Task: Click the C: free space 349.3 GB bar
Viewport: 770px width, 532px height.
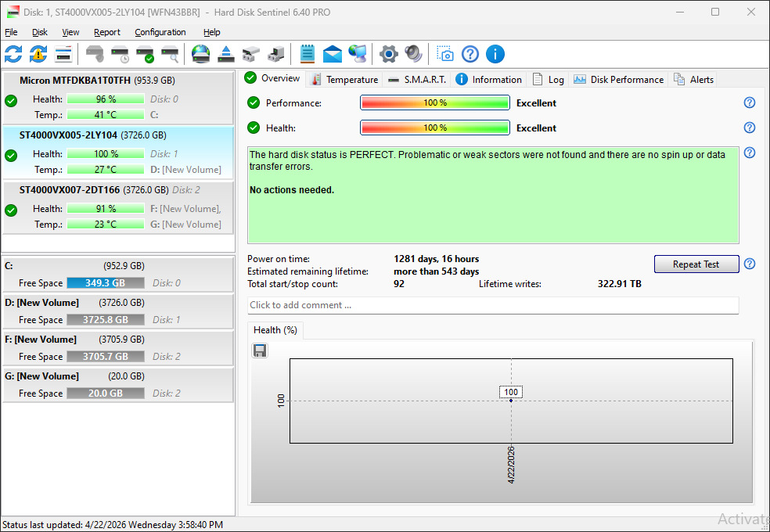Action: pos(106,283)
